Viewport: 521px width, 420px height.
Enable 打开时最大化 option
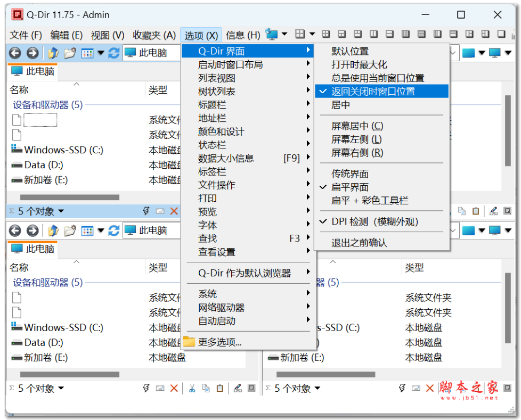coord(382,64)
